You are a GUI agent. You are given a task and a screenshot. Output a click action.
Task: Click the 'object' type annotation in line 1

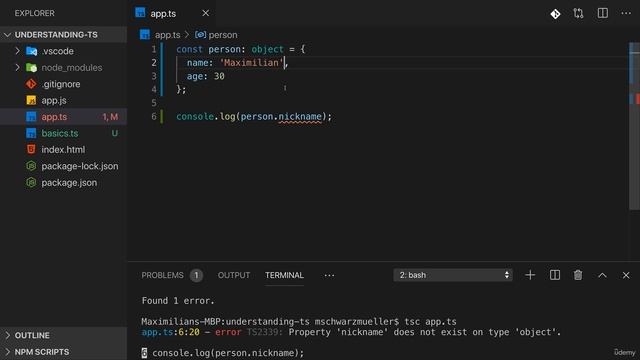click(x=267, y=49)
